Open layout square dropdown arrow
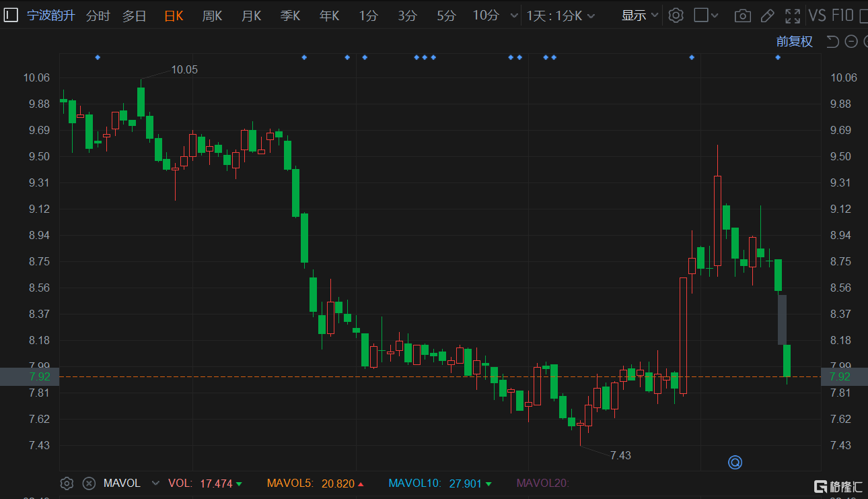Image resolution: width=868 pixels, height=499 pixels. [715, 15]
